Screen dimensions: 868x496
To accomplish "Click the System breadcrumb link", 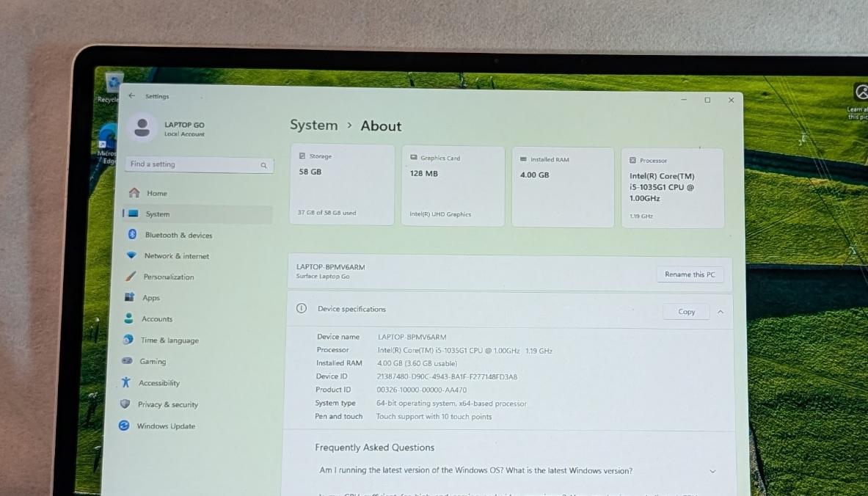I will coord(313,125).
